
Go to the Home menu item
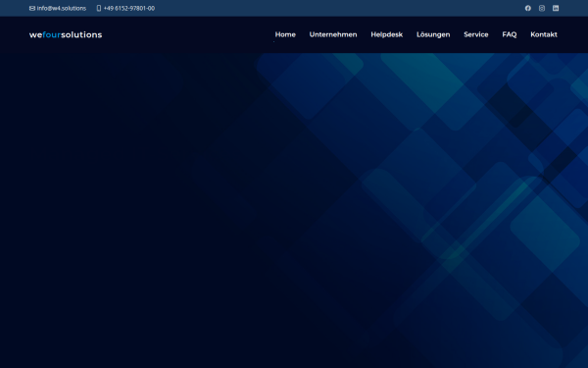click(x=285, y=34)
